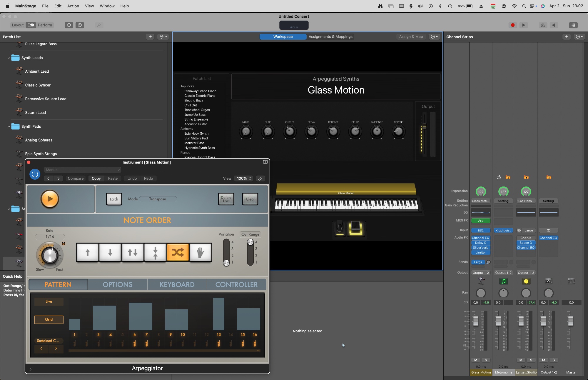
Task: Click the Ambient Lead patch icon
Action: click(19, 71)
